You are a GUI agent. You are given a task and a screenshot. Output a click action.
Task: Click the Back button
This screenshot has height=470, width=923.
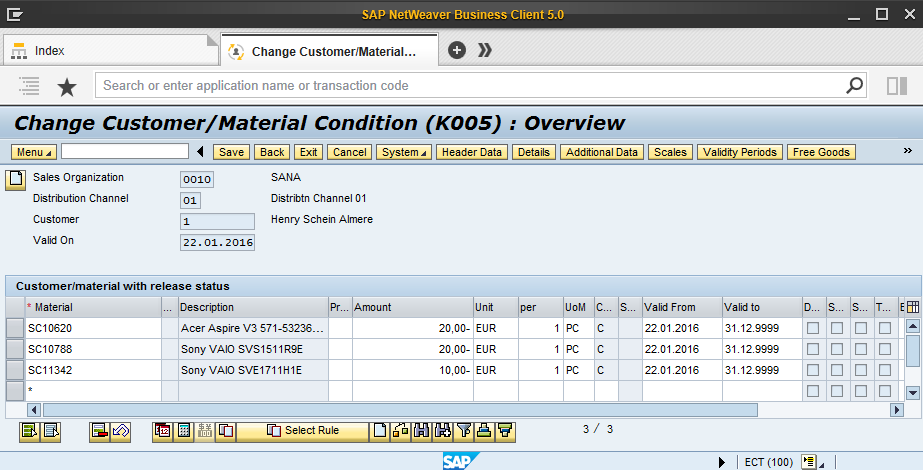(272, 152)
